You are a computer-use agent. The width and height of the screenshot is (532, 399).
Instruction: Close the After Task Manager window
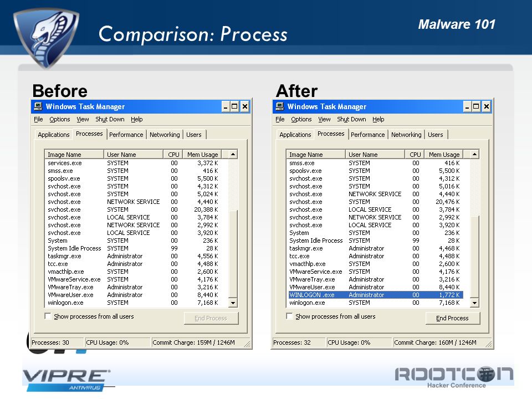point(487,107)
